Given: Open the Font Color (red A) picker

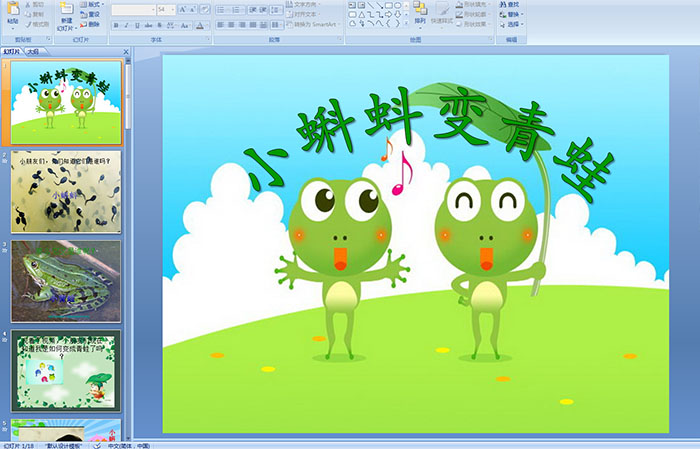Looking at the screenshot, I should (201, 25).
